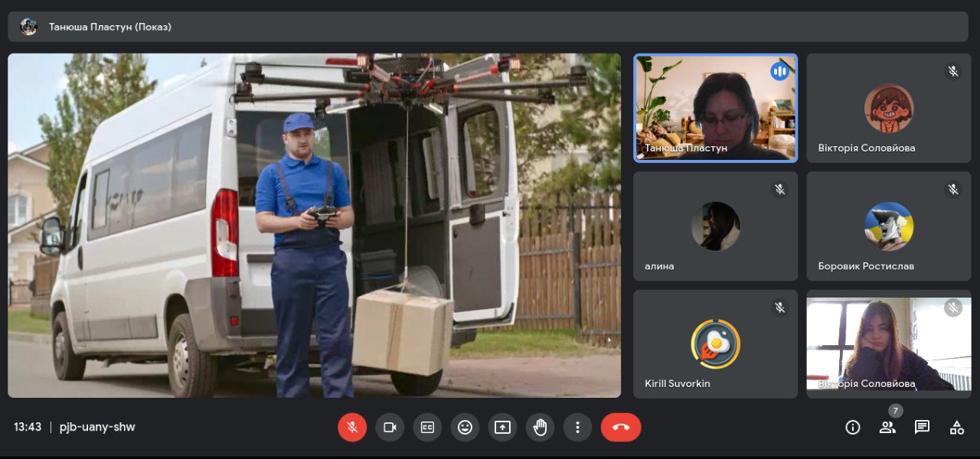
Task: Open the emoji reactions picker
Action: coord(465,428)
